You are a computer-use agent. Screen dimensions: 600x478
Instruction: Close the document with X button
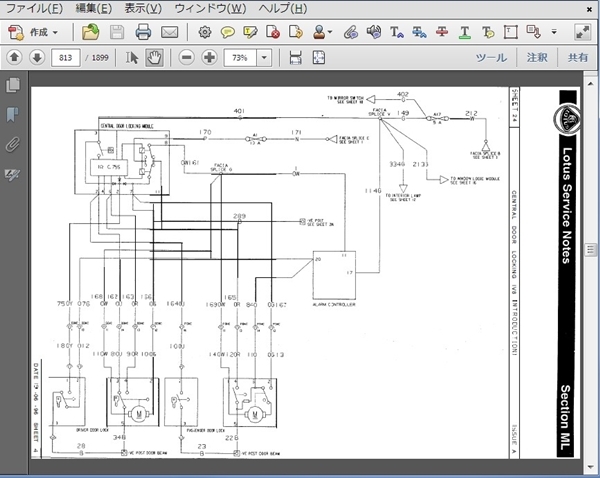coord(590,10)
